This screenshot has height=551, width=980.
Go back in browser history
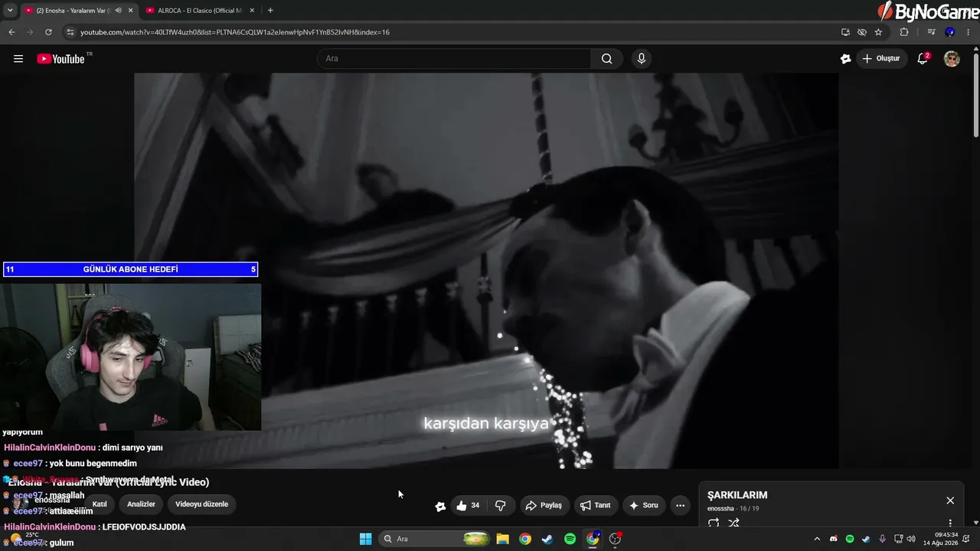coord(11,32)
